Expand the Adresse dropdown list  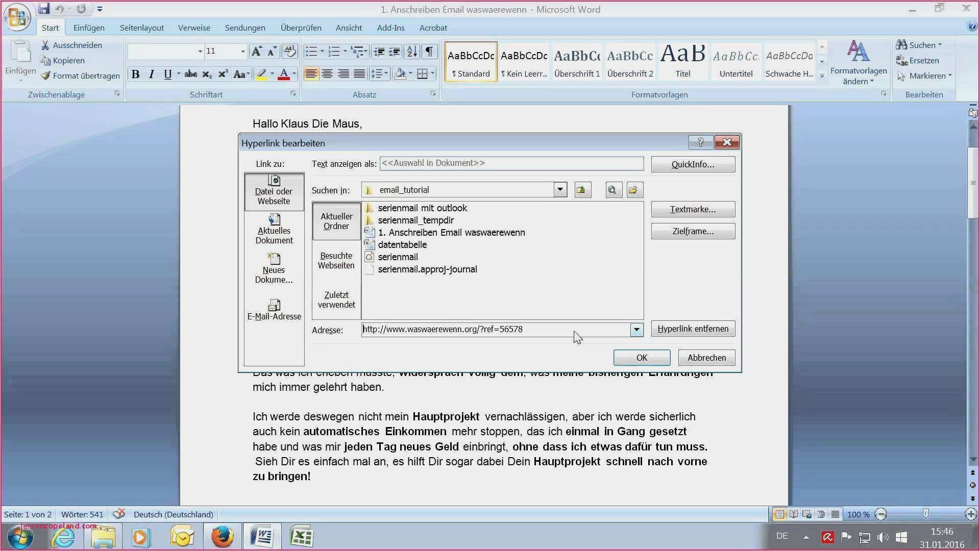[x=636, y=330]
